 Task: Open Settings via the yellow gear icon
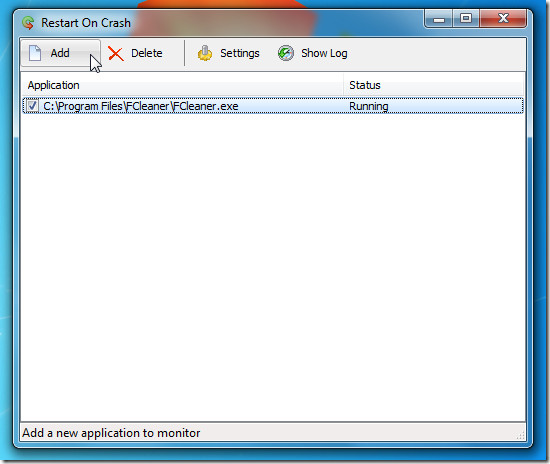click(205, 53)
